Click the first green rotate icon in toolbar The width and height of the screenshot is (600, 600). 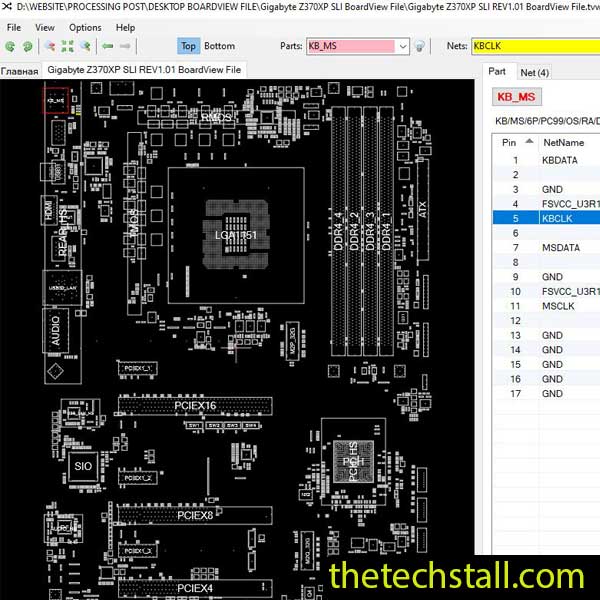pyautogui.click(x=11, y=46)
